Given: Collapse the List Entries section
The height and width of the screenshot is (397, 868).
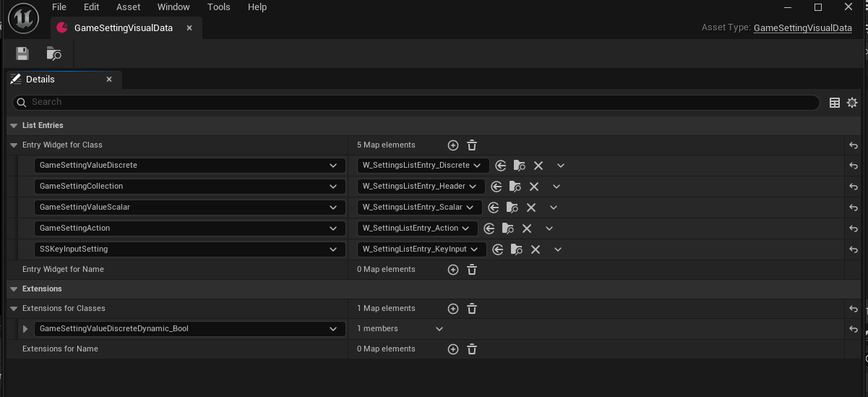Looking at the screenshot, I should pos(14,126).
